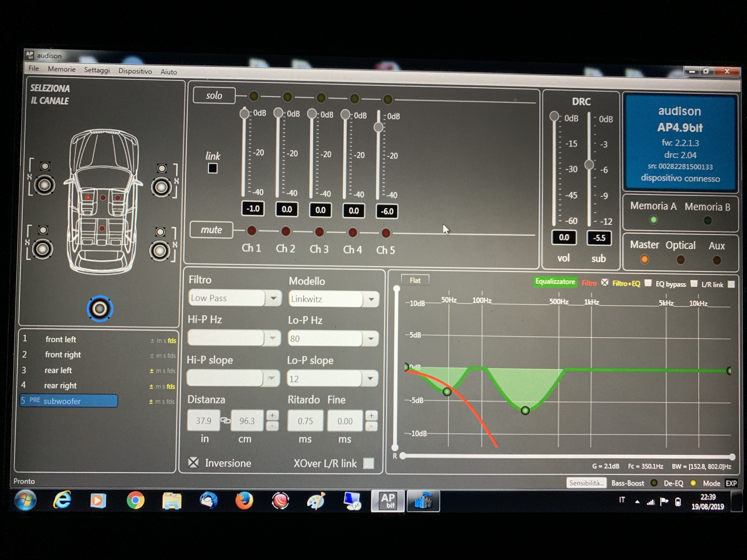Open the Lo-P Hz frequency dropdown

pyautogui.click(x=371, y=339)
